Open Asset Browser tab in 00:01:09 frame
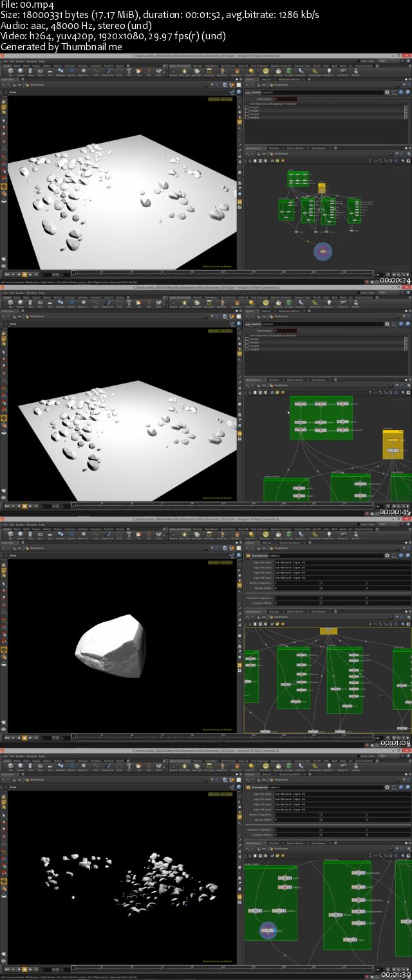The height and width of the screenshot is (980, 412). point(318,611)
